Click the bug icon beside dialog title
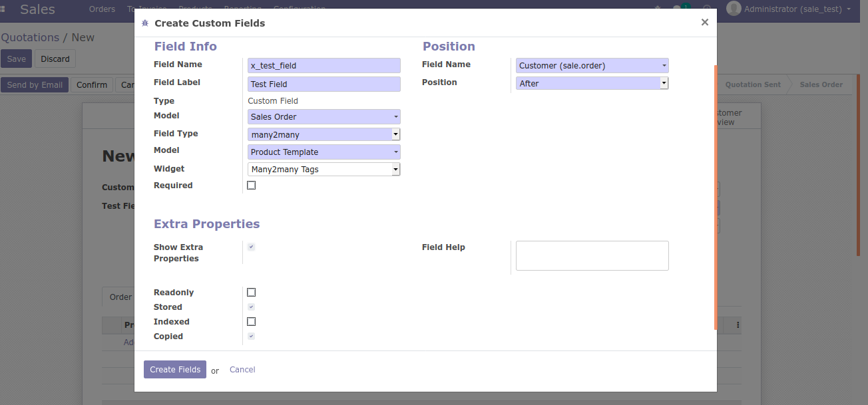Screen dimensions: 868x405 (x=145, y=23)
